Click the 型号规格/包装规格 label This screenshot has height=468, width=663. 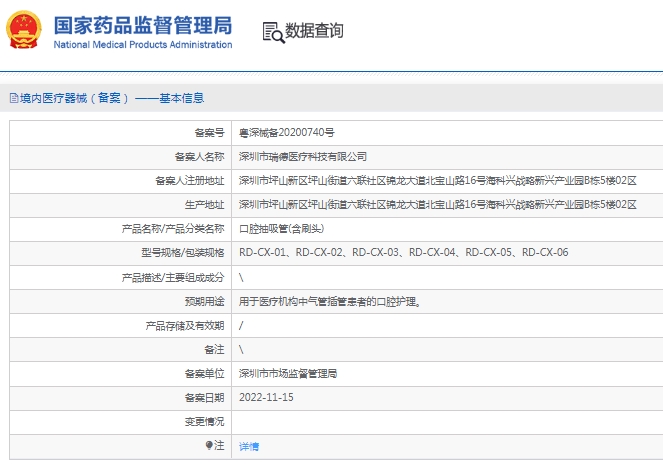[x=183, y=253]
